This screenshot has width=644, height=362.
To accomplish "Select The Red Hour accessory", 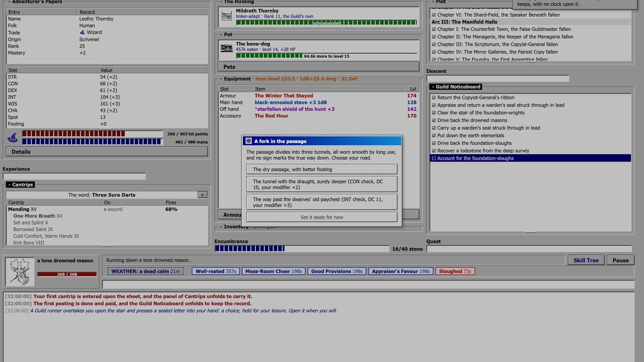I will [x=318, y=116].
